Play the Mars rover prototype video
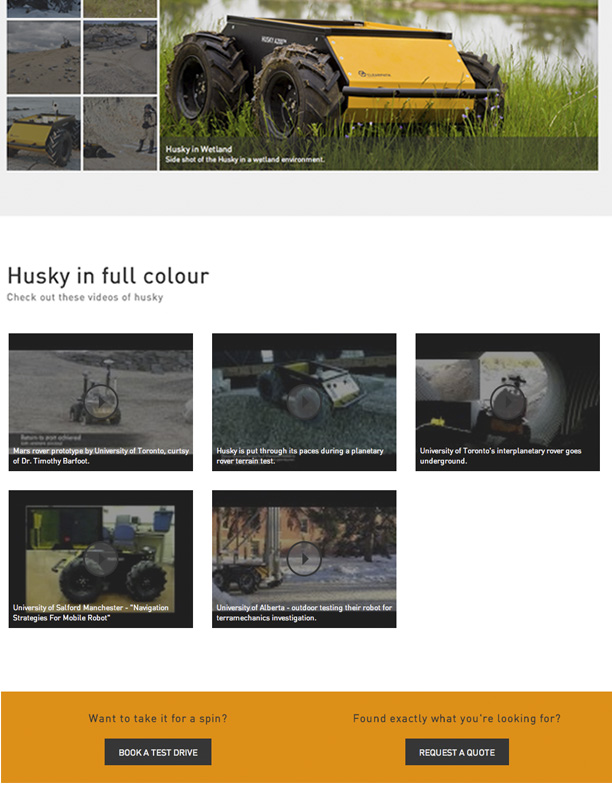Image resolution: width=612 pixels, height=792 pixels. point(101,401)
